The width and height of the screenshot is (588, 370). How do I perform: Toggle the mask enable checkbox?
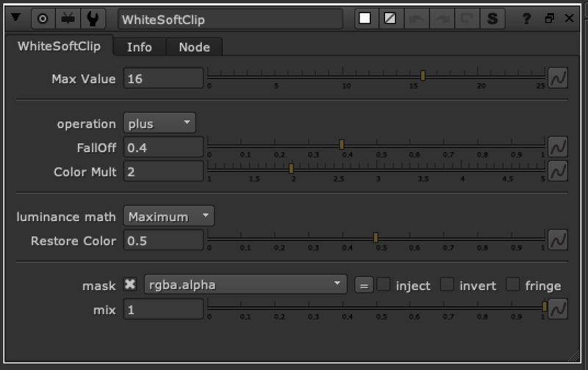(130, 284)
